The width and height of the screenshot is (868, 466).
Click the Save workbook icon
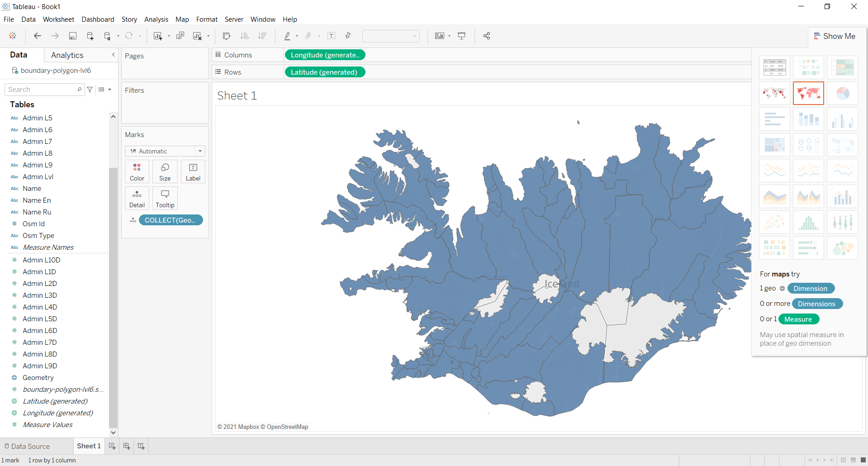(x=72, y=36)
